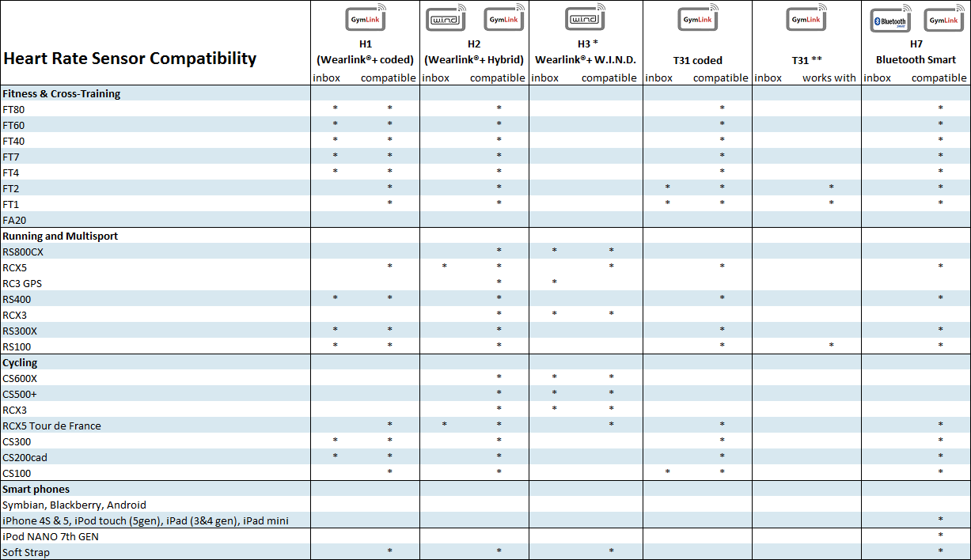Click the FT1 row label

click(11, 204)
